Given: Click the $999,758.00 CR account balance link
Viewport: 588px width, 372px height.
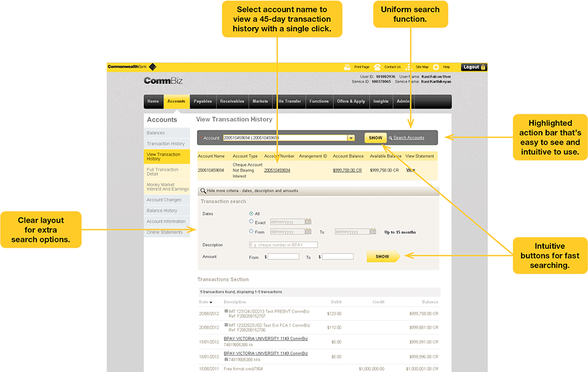Looking at the screenshot, I should click(348, 170).
